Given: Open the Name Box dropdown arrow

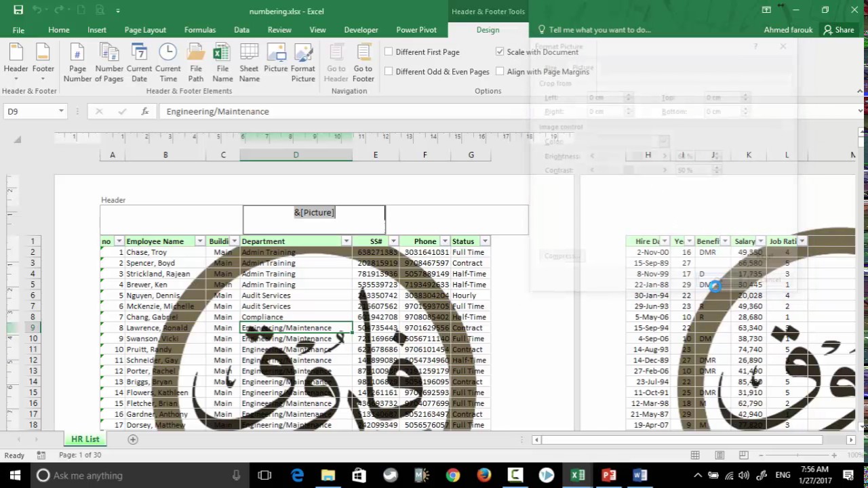Looking at the screenshot, I should [x=61, y=111].
